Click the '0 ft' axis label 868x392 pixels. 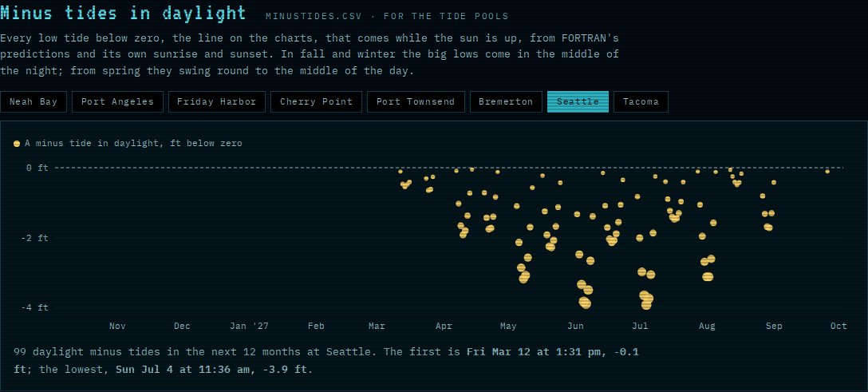[x=37, y=168]
